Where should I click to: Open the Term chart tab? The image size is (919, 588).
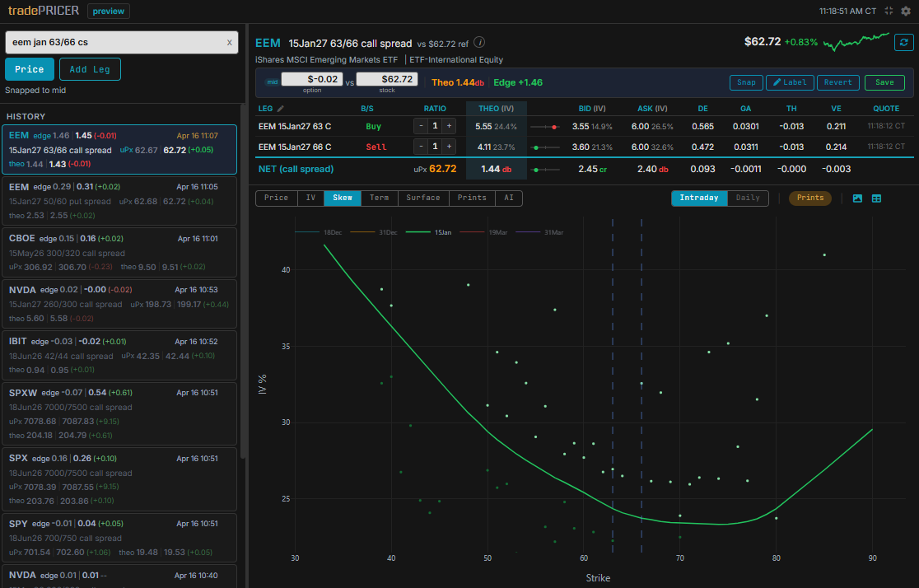click(x=379, y=198)
